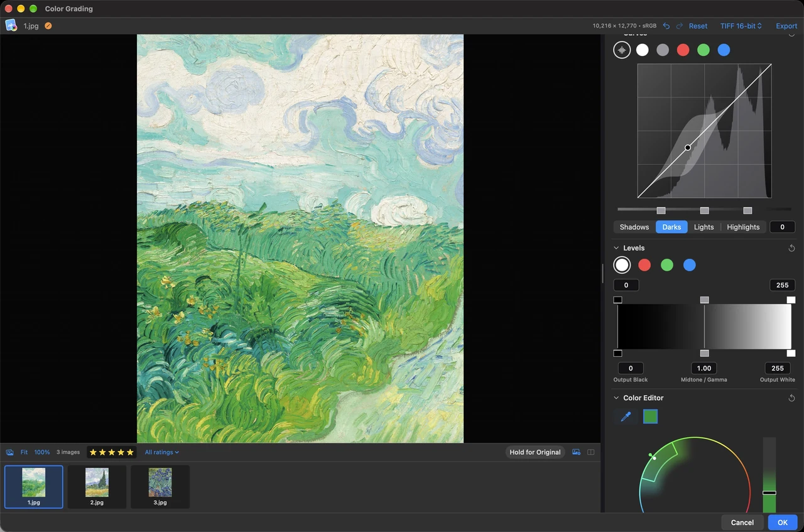The height and width of the screenshot is (532, 804).
Task: Choose the blue channel in Curves
Action: (724, 50)
